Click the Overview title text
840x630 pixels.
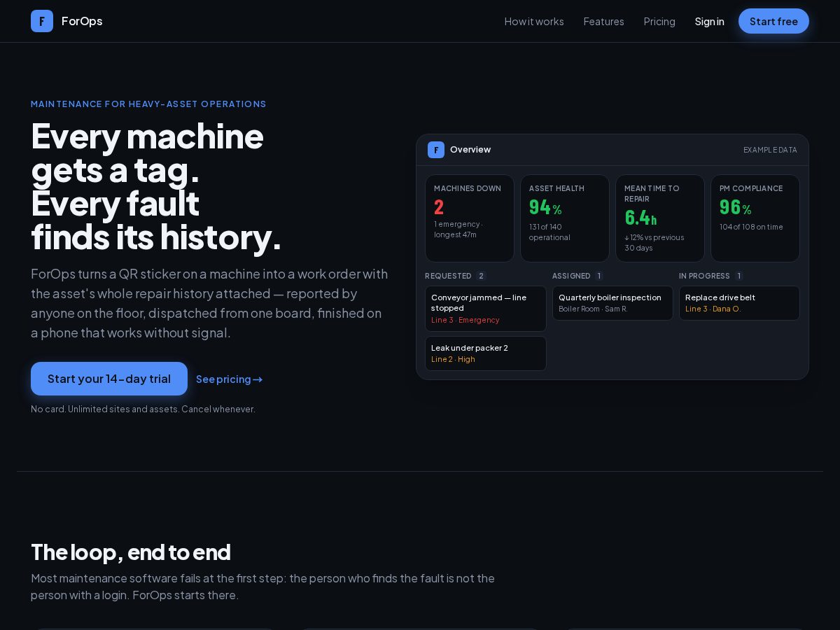click(470, 150)
